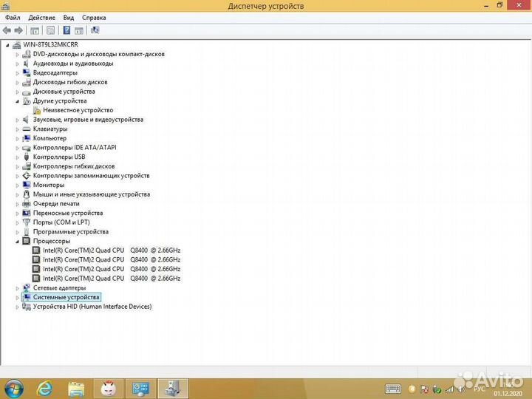Click the Back arrow in the toolbar
Screen dimensions: 532x399
point(7,30)
